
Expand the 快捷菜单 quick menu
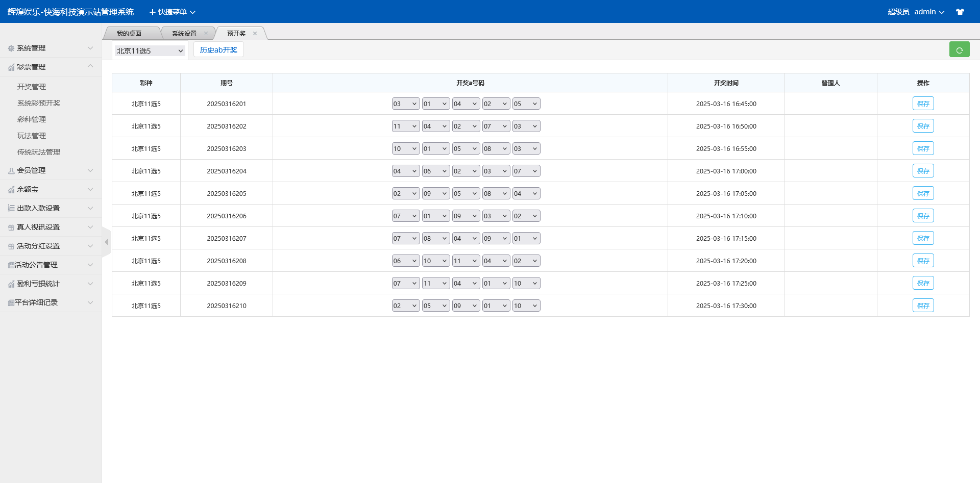pyautogui.click(x=172, y=12)
